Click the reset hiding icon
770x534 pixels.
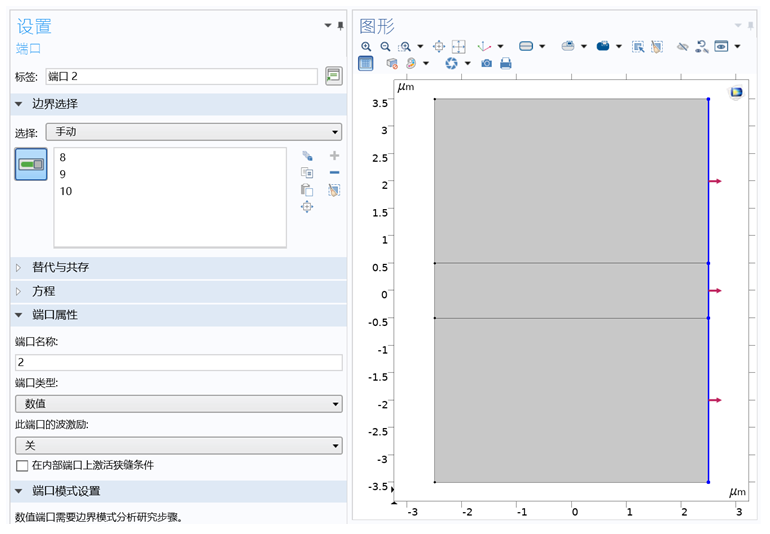pyautogui.click(x=702, y=47)
